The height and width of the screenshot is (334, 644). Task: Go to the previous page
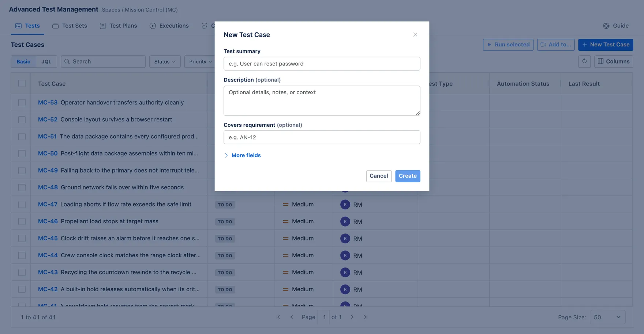click(292, 317)
